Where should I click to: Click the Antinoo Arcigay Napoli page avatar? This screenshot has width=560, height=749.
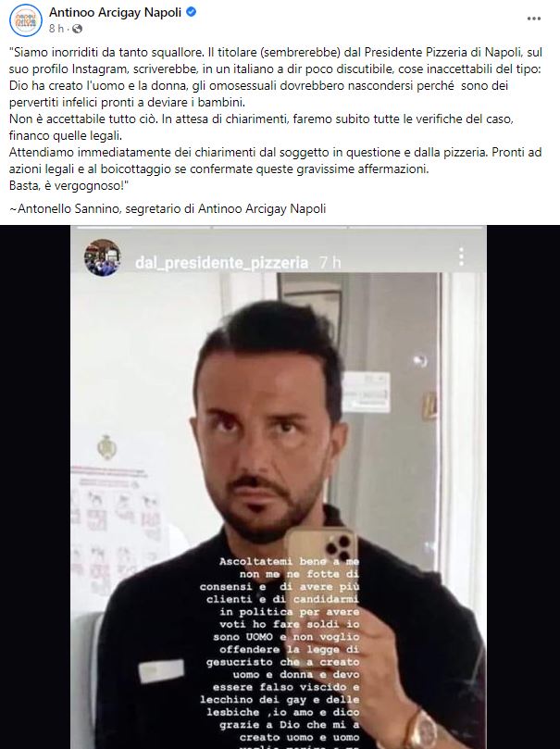(x=26, y=20)
